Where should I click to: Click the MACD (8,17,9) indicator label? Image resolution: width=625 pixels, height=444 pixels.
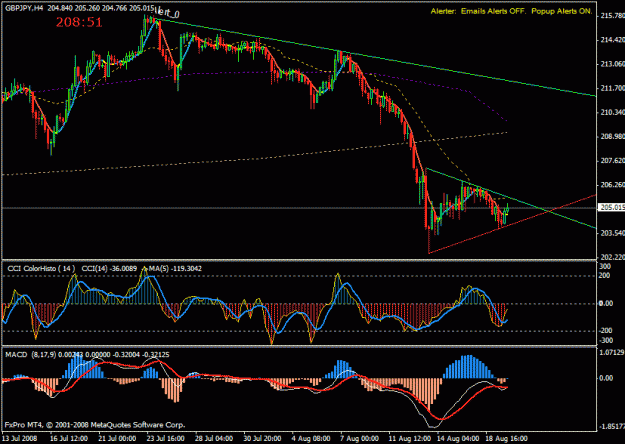[31, 354]
